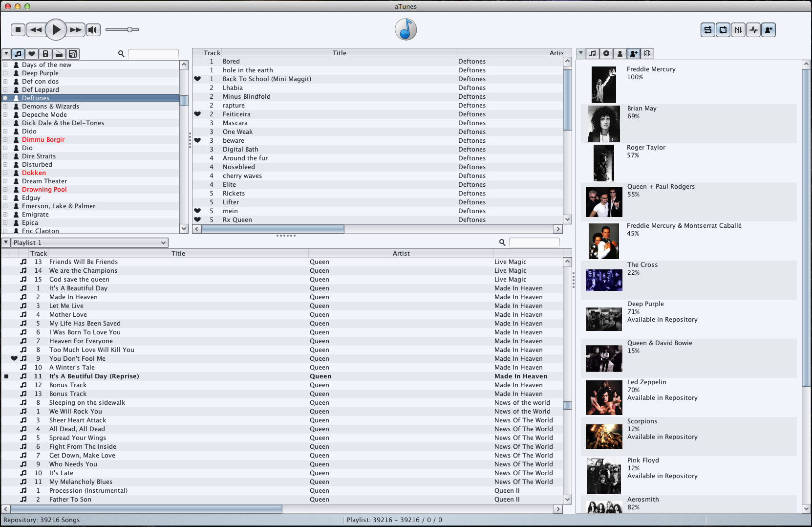Viewport: 812px width, 527px height.
Task: Click the heart icon on the mein row
Action: pos(197,211)
